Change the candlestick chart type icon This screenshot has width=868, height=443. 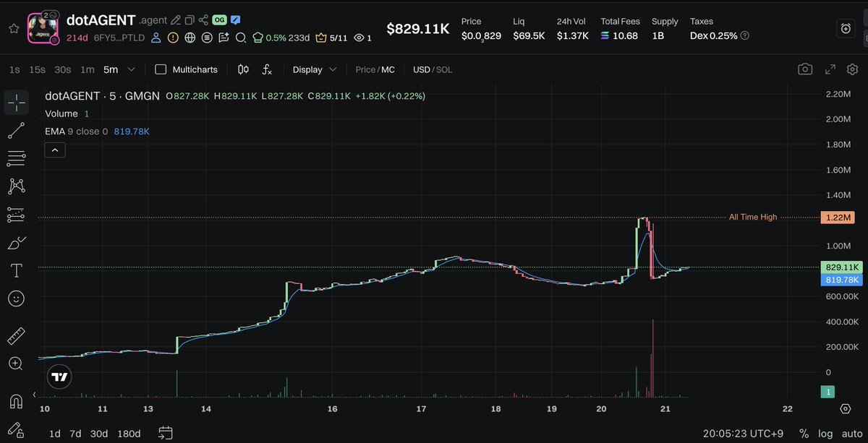coord(243,69)
